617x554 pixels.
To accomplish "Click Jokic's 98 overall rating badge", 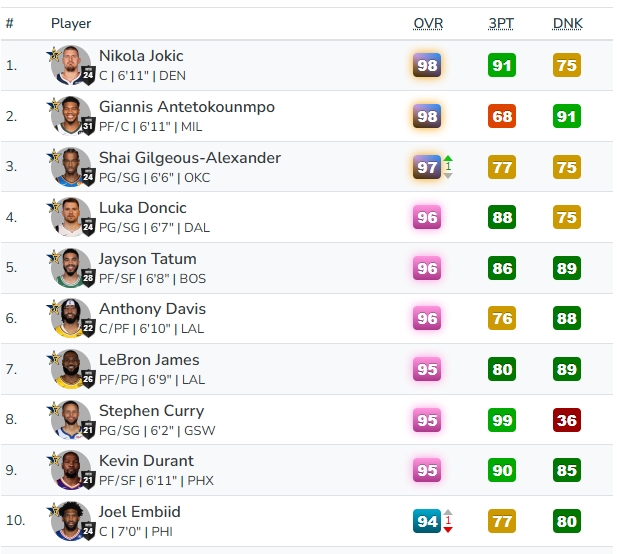I will click(427, 66).
